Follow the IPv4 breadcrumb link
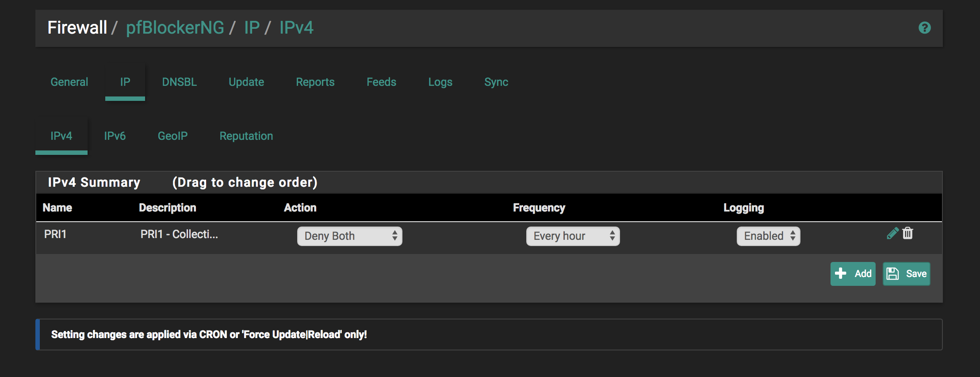 (296, 28)
